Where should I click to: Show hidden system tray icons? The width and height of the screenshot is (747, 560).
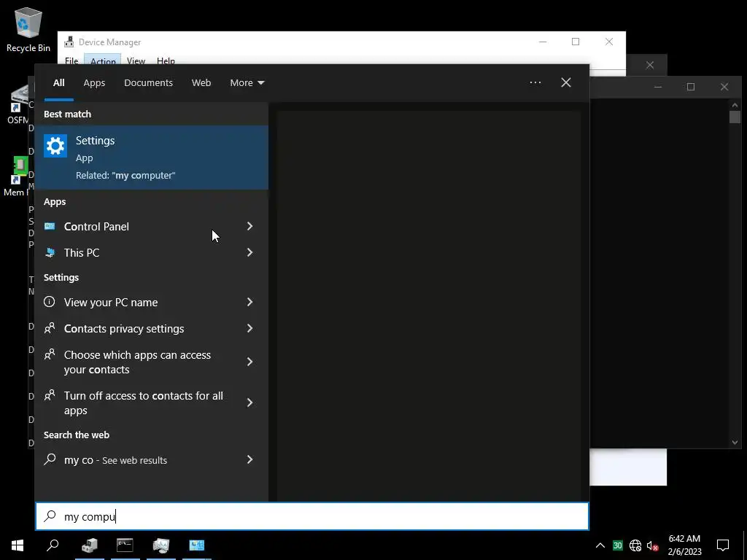point(600,545)
